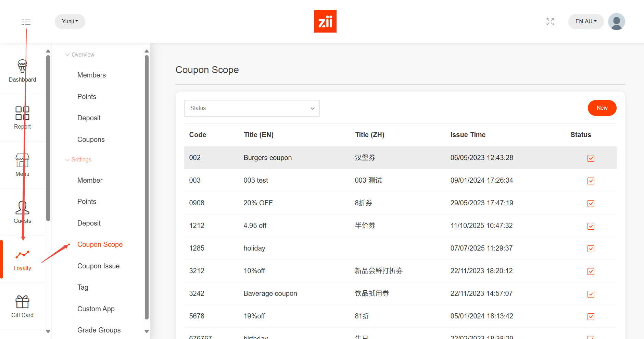Click the hamburger menu collapse icon
This screenshot has height=339, width=644.
(x=26, y=22)
